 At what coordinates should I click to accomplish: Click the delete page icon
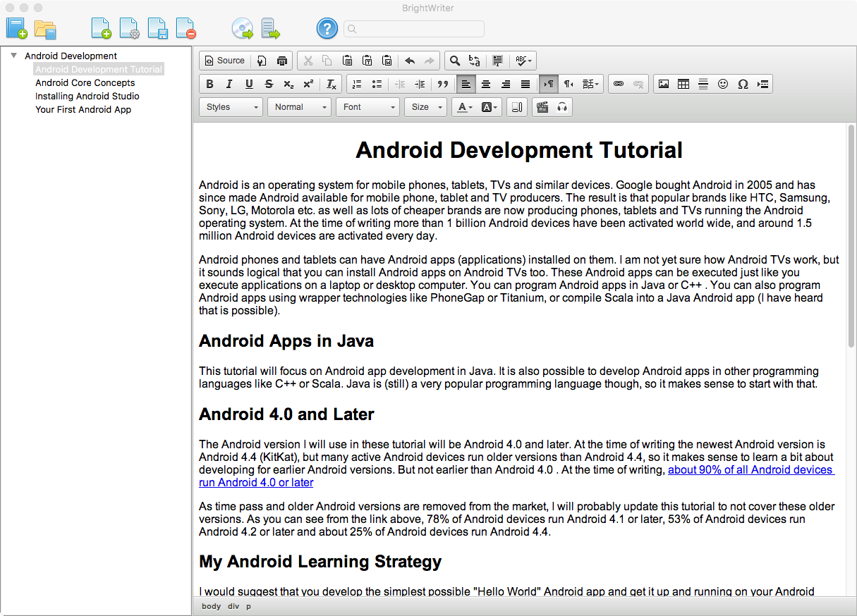click(186, 29)
